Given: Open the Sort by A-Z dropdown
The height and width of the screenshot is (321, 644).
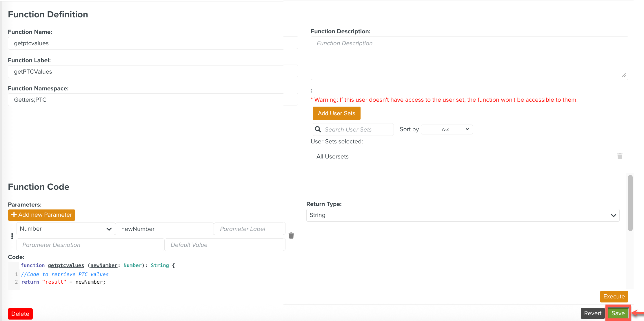Looking at the screenshot, I should [447, 130].
